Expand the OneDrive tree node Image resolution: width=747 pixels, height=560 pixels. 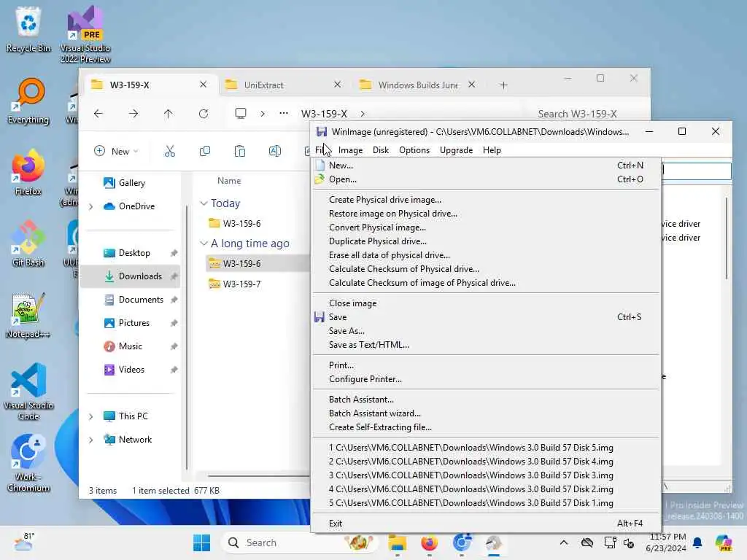[x=91, y=206]
